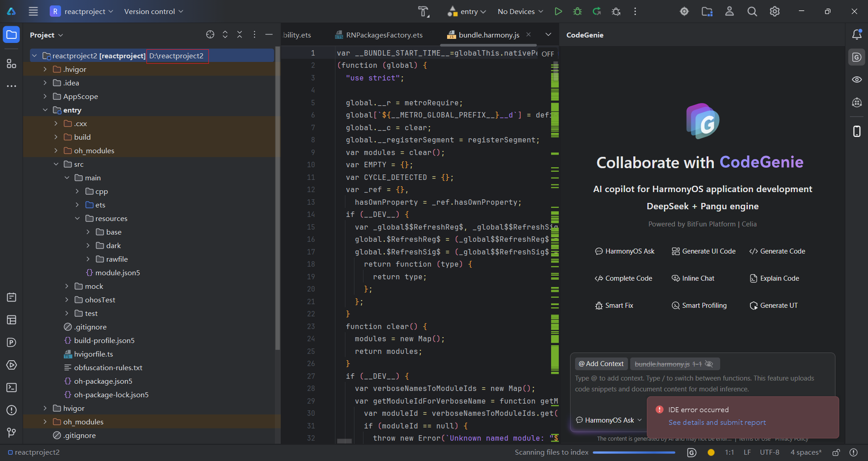Click the Build hammer icon
868x461 pixels.
423,11
